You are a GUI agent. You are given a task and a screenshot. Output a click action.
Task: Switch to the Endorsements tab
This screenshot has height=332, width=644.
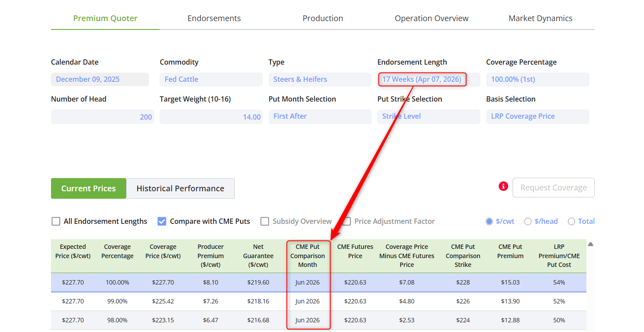214,18
